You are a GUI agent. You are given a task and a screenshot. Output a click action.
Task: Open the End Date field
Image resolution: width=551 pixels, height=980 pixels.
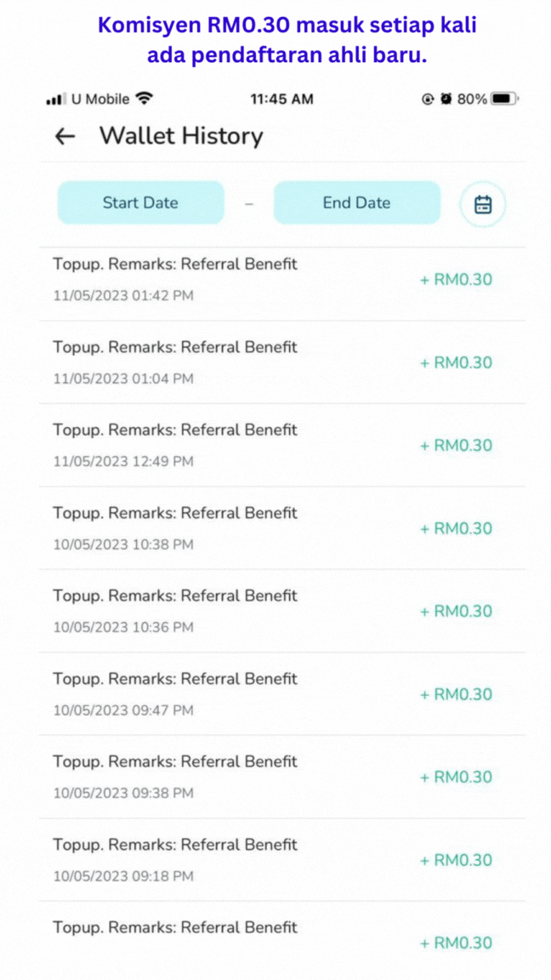pyautogui.click(x=356, y=202)
